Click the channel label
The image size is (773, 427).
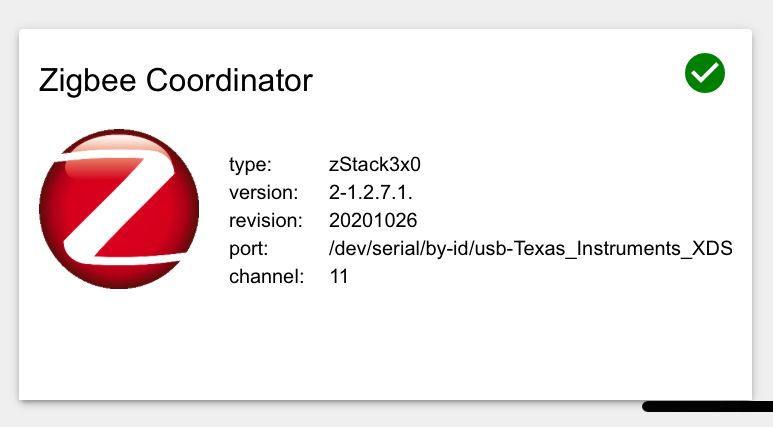[x=267, y=277]
